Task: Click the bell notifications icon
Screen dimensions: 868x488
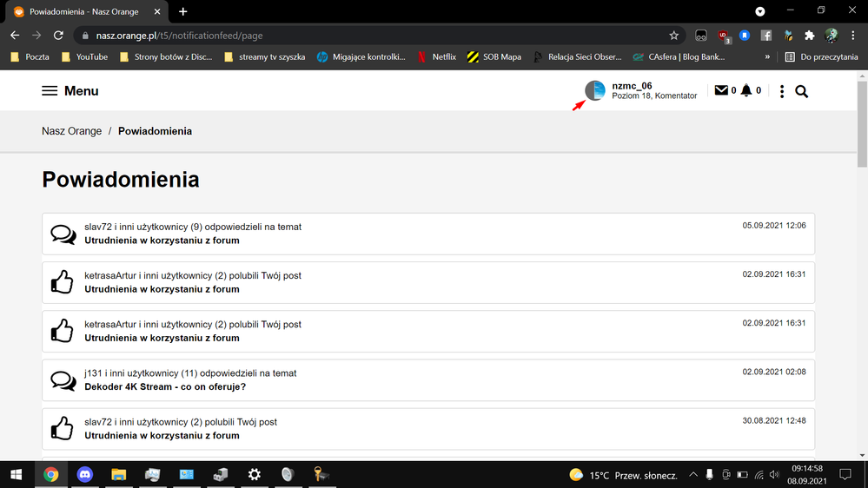Action: coord(745,91)
